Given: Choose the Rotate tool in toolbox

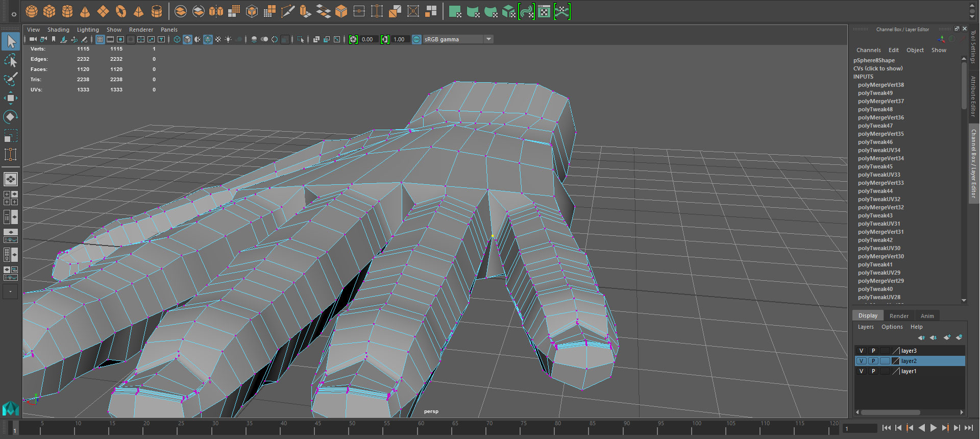Looking at the screenshot, I should [10, 117].
